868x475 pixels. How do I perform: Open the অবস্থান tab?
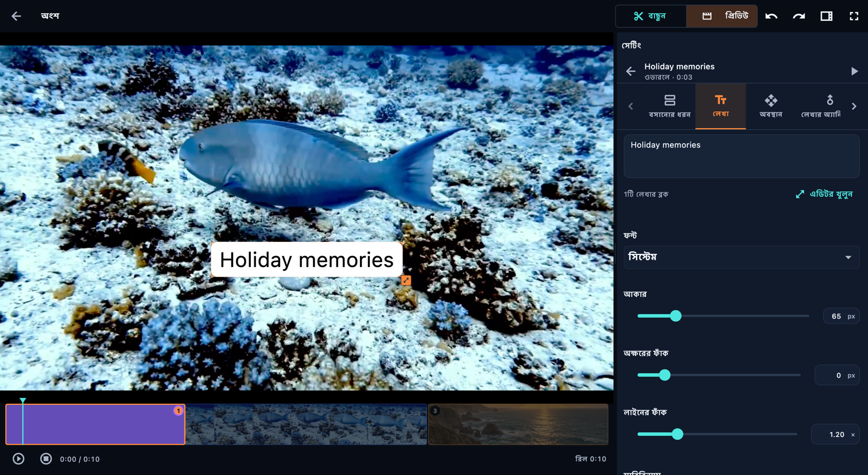[771, 106]
